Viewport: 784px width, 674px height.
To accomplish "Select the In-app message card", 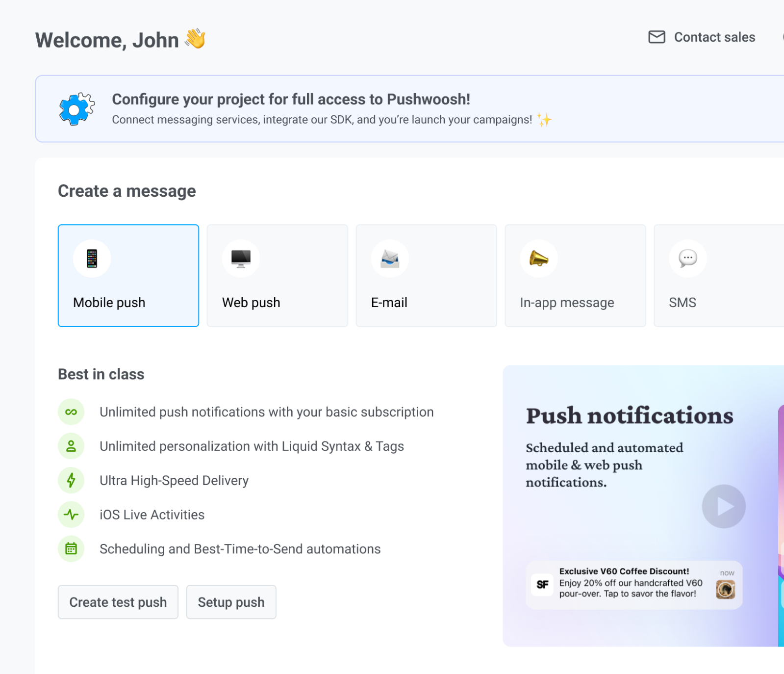I will (576, 276).
